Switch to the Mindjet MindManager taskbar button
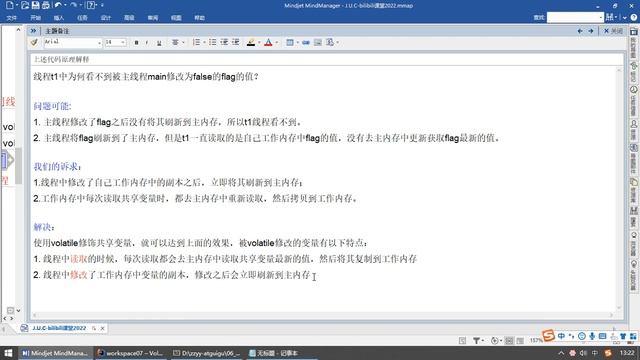This screenshot has width=640, height=360. pos(55,353)
